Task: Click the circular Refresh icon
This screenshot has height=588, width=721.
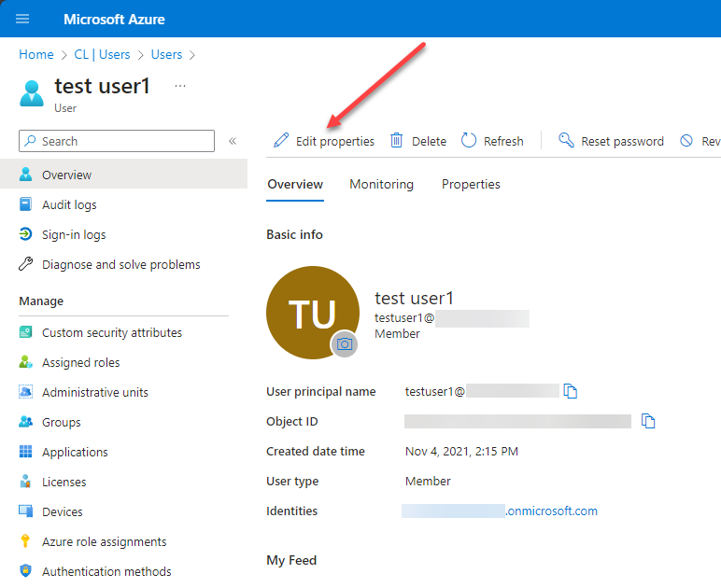Action: tap(469, 140)
